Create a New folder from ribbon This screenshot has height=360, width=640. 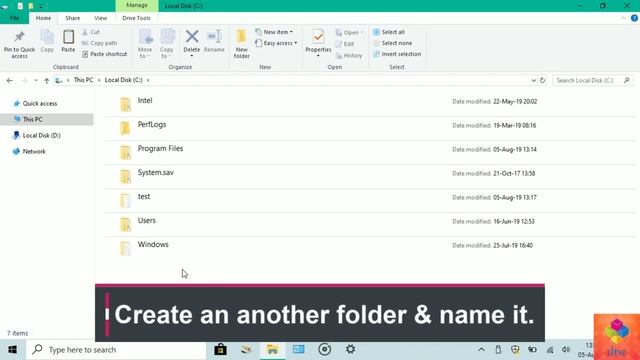tap(241, 44)
